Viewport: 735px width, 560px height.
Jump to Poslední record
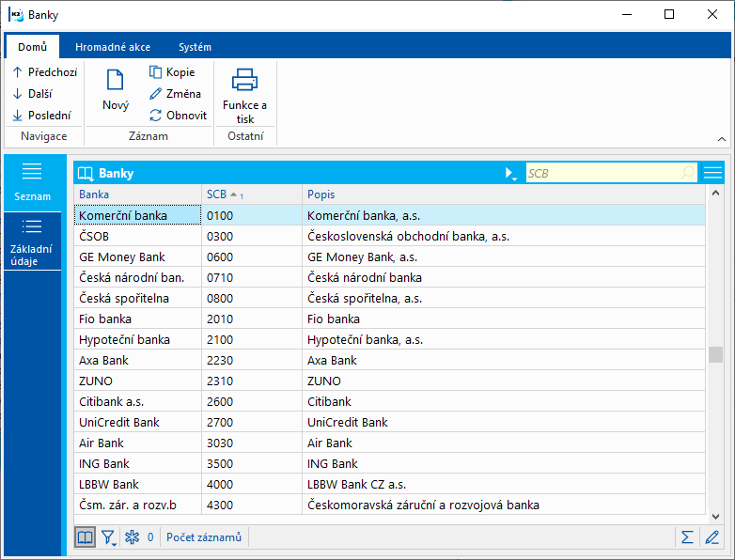click(43, 116)
